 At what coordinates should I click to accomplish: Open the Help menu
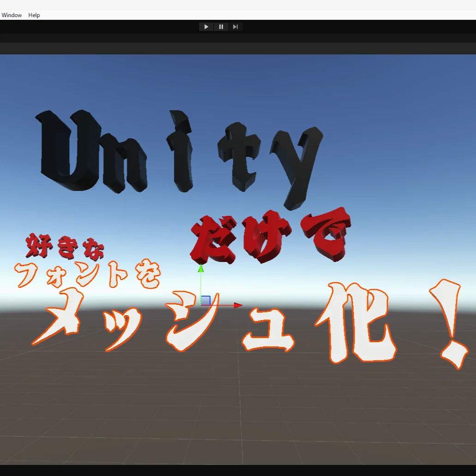34,15
